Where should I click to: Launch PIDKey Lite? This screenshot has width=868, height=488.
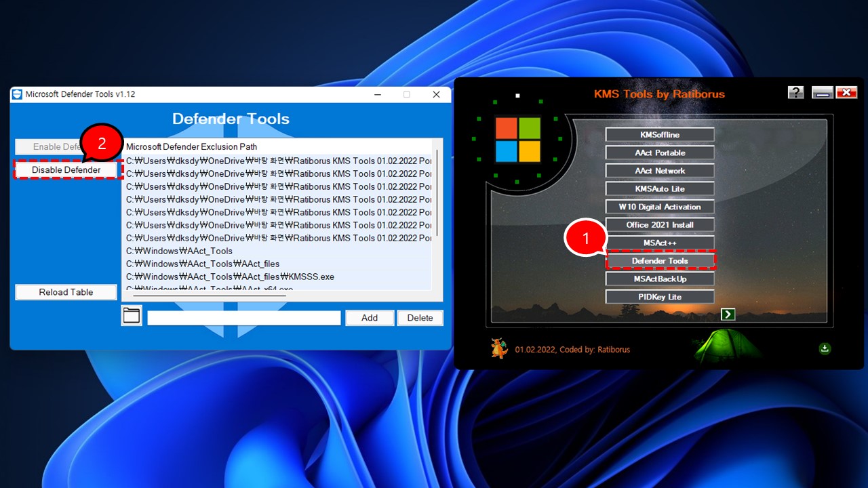tap(660, 297)
